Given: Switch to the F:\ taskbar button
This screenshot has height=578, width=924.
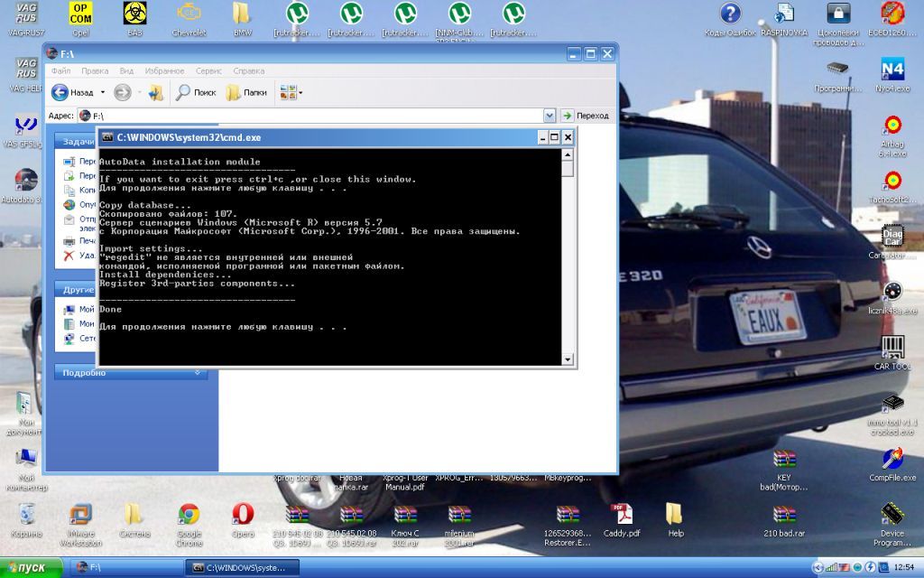Looking at the screenshot, I should pyautogui.click(x=125, y=567).
